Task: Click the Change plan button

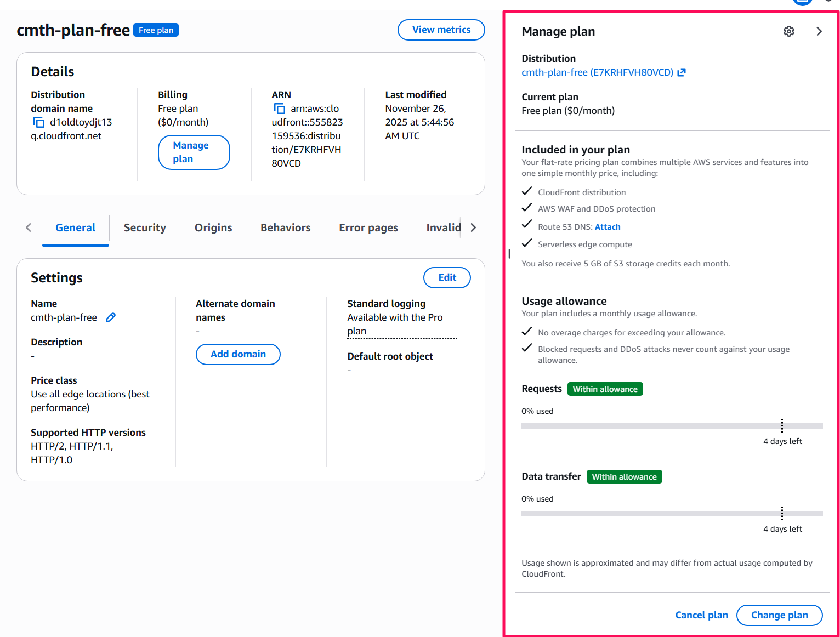Action: pyautogui.click(x=779, y=615)
